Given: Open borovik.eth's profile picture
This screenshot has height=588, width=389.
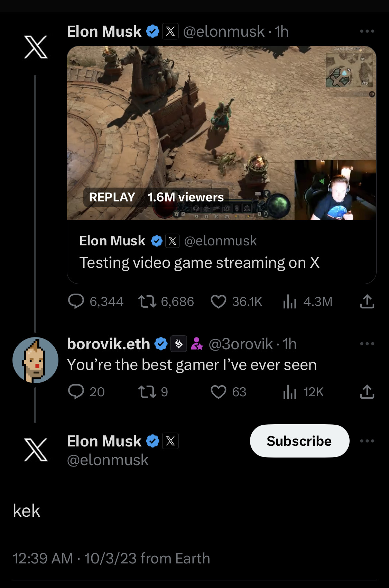Looking at the screenshot, I should click(35, 360).
